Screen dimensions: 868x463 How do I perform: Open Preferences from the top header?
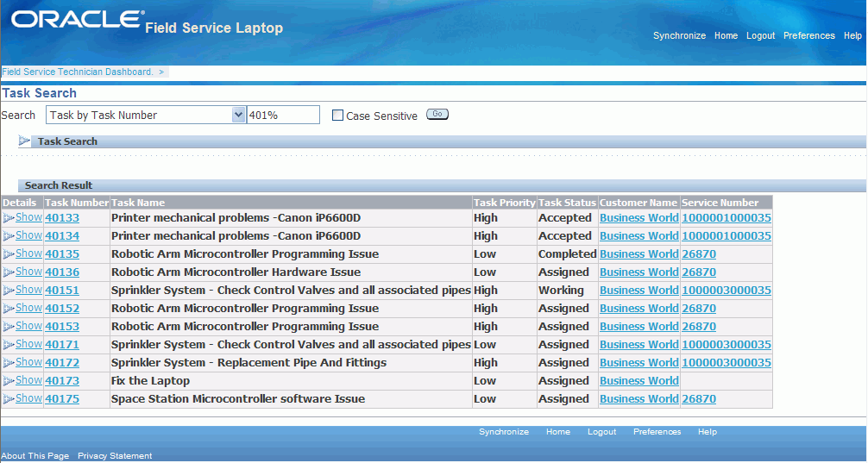pos(808,35)
